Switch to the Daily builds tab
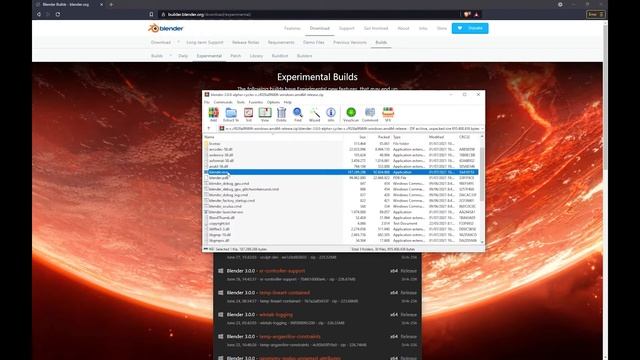Screen dimensions: 640x360 click(x=183, y=56)
